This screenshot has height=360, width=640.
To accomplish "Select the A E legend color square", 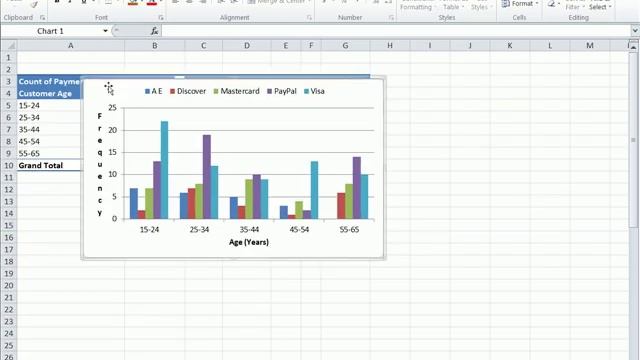I will tap(147, 91).
